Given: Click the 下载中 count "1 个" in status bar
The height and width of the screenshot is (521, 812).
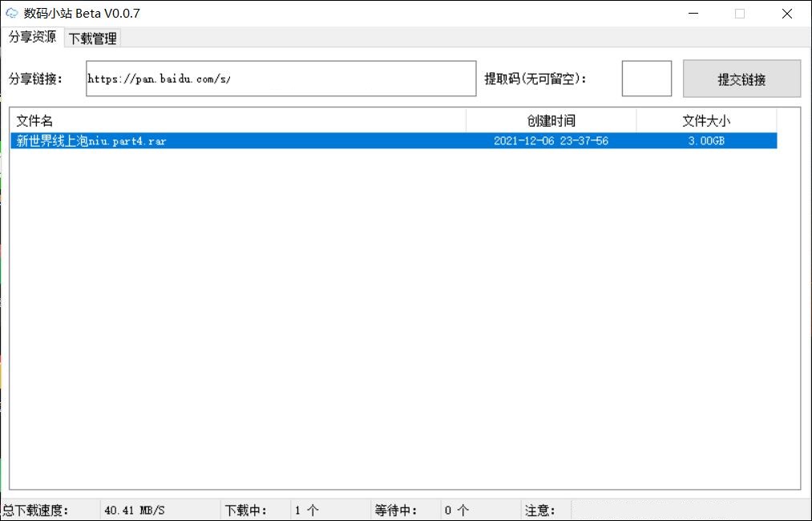Looking at the screenshot, I should click(306, 511).
